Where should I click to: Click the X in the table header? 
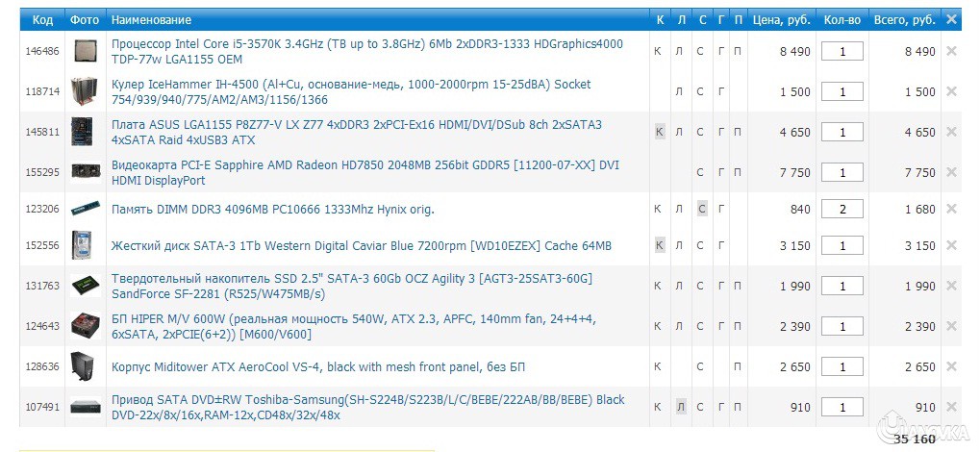(951, 19)
